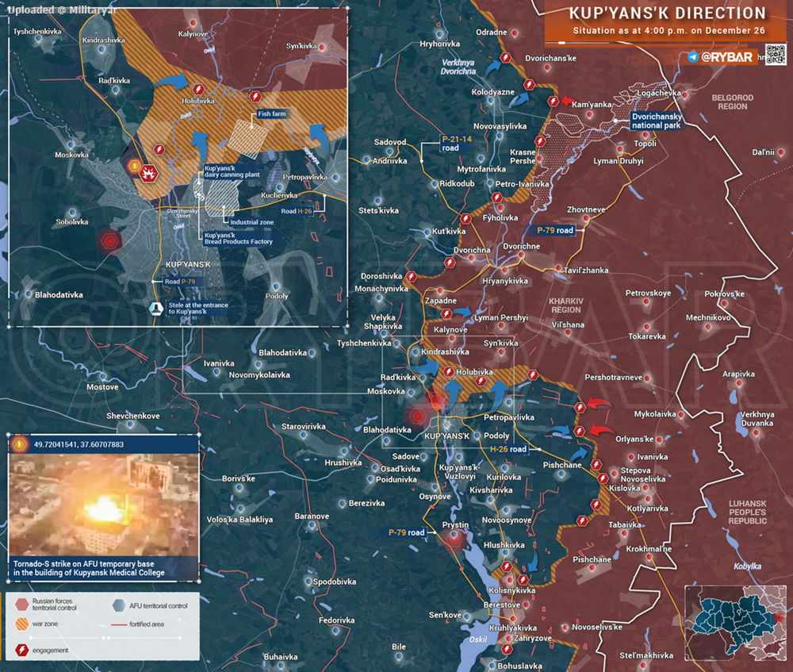
Task: Click the Telegram icon beside @RYBAR
Action: (x=692, y=57)
